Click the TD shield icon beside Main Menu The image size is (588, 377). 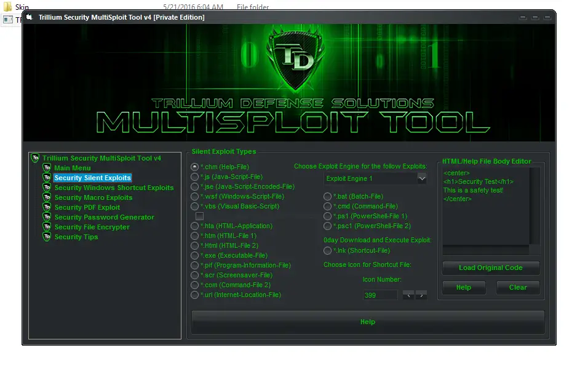tap(47, 167)
